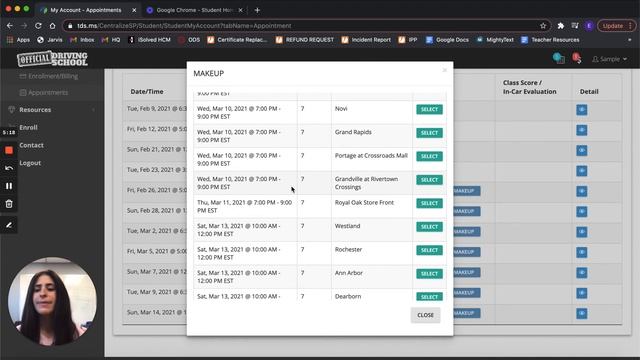Click the Official Driving School logo
Screen dimensions: 640x360
coord(52,58)
